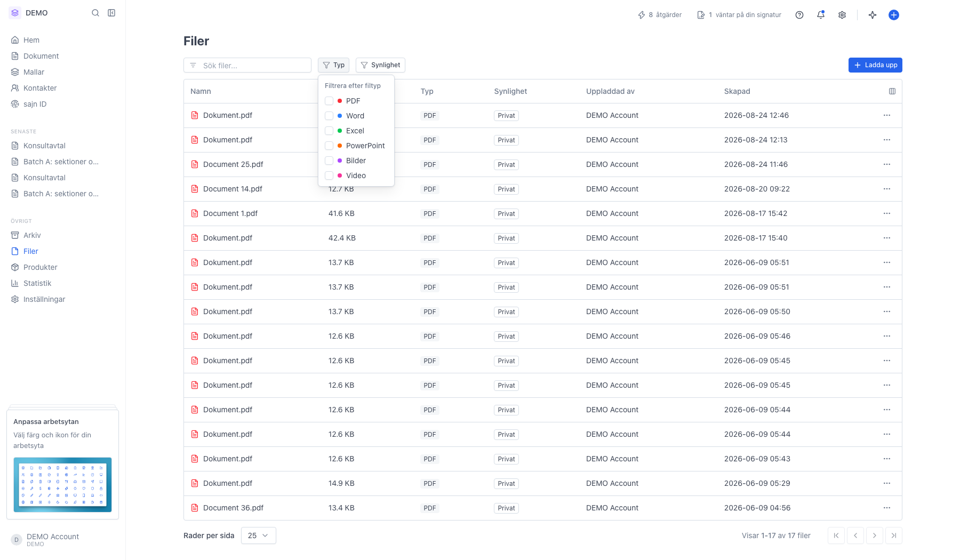The image size is (960, 560).
Task: Collapse sidebar using panel toggle icon
Action: [111, 13]
